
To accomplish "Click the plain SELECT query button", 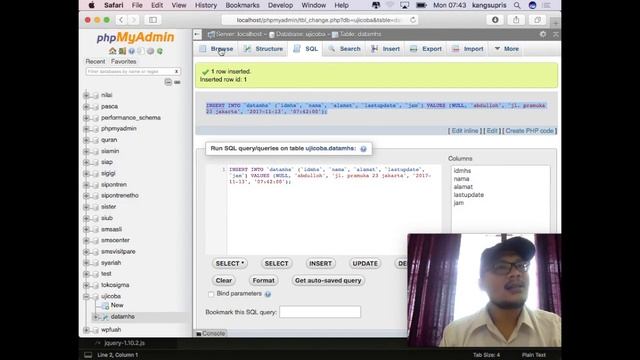I will [x=276, y=264].
